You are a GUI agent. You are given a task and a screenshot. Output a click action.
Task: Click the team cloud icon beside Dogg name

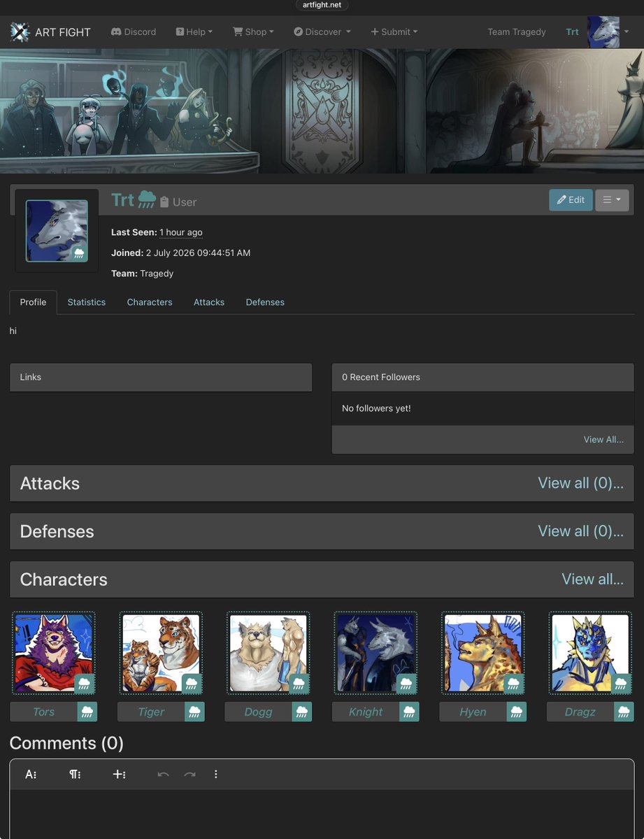click(302, 712)
